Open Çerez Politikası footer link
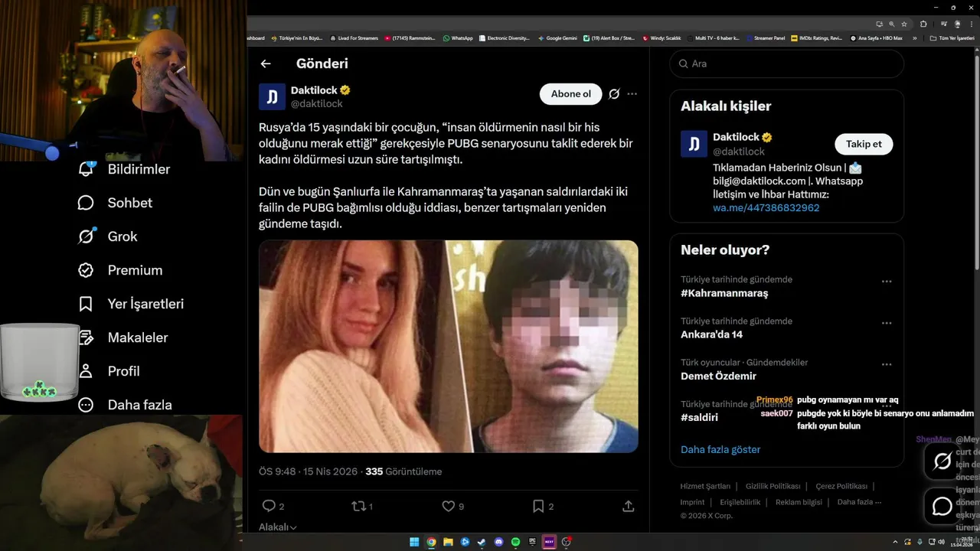 (x=841, y=486)
